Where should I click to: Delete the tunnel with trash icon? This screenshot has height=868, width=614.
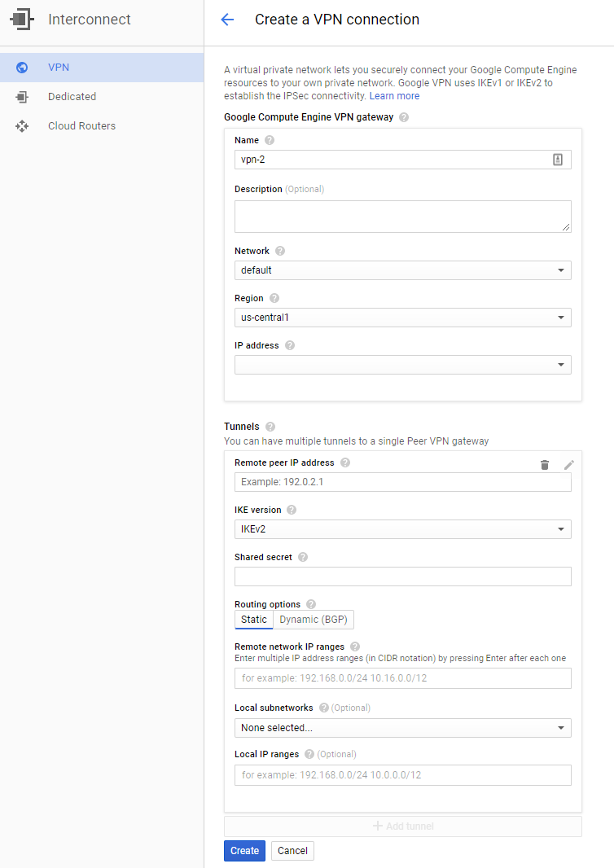point(545,465)
